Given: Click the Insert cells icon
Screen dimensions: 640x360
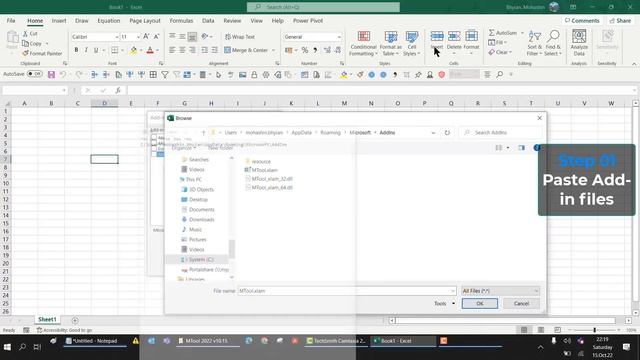Looking at the screenshot, I should (437, 37).
